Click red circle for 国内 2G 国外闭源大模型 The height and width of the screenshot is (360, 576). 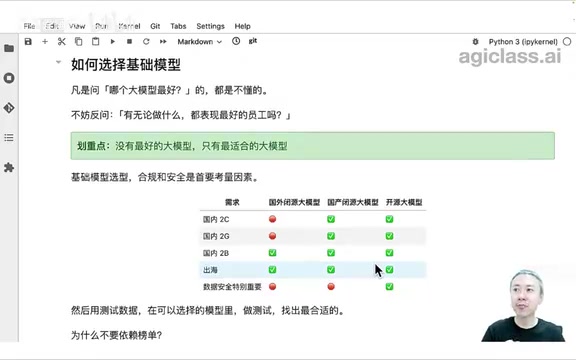(272, 236)
